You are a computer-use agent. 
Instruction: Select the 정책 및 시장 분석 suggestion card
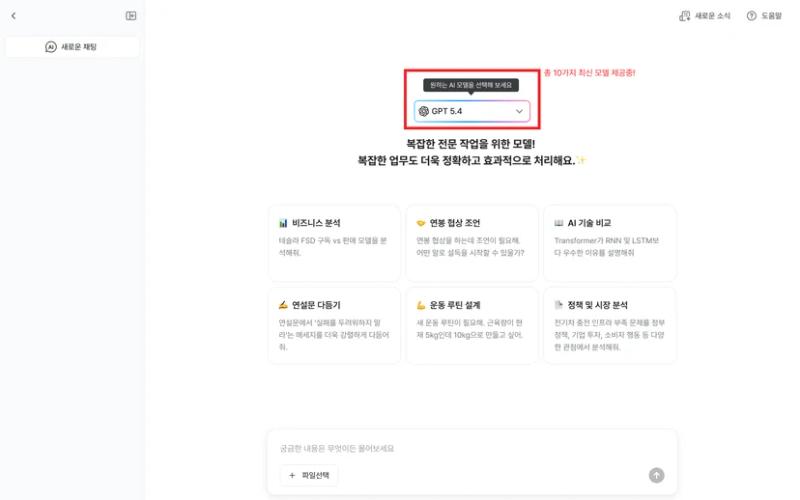click(610, 326)
